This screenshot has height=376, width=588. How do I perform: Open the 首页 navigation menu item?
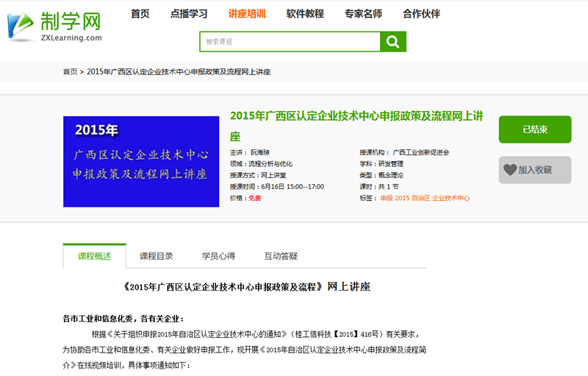click(x=140, y=14)
